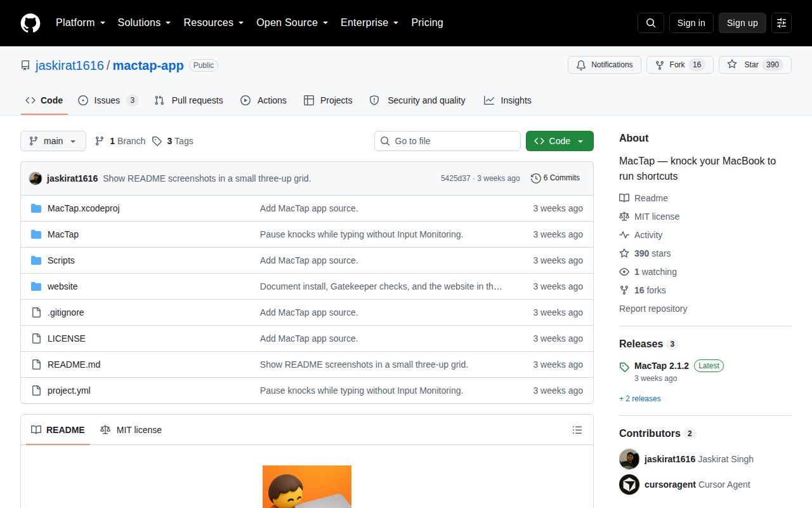Open the 6 Commits history link
812x508 pixels.
pyautogui.click(x=555, y=178)
